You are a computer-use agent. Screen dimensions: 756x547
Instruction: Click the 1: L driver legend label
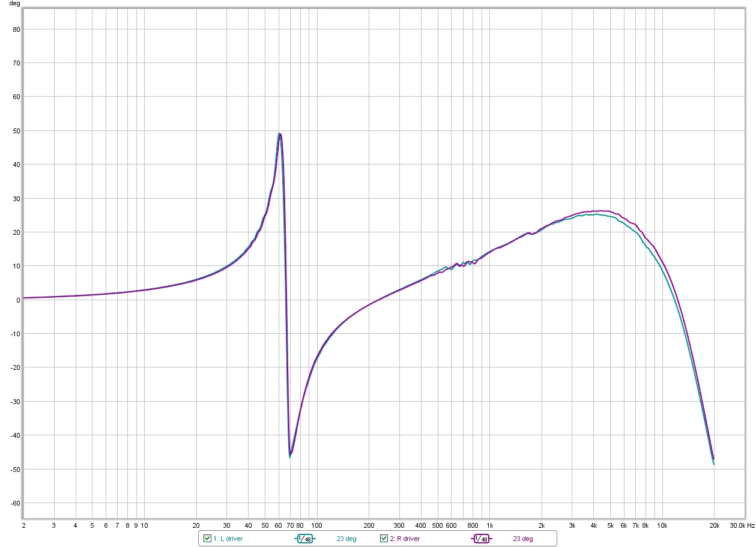[228, 539]
